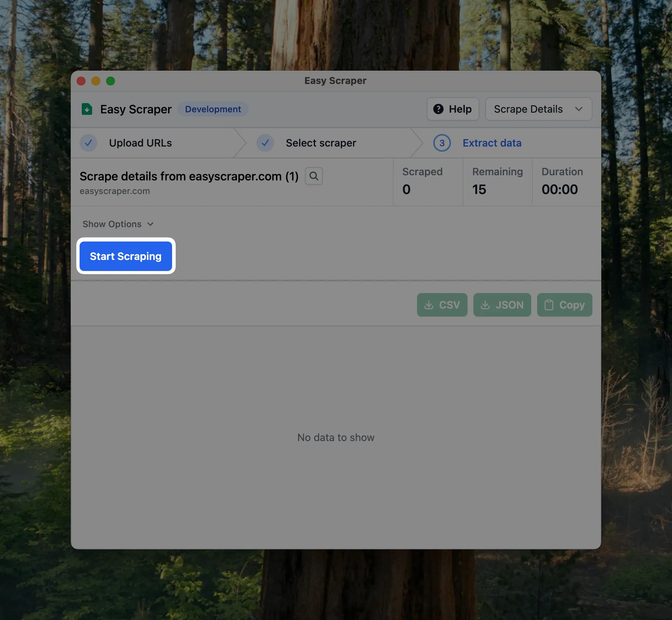Click the Easy Scraper green logo icon
672x620 pixels.
pos(87,109)
